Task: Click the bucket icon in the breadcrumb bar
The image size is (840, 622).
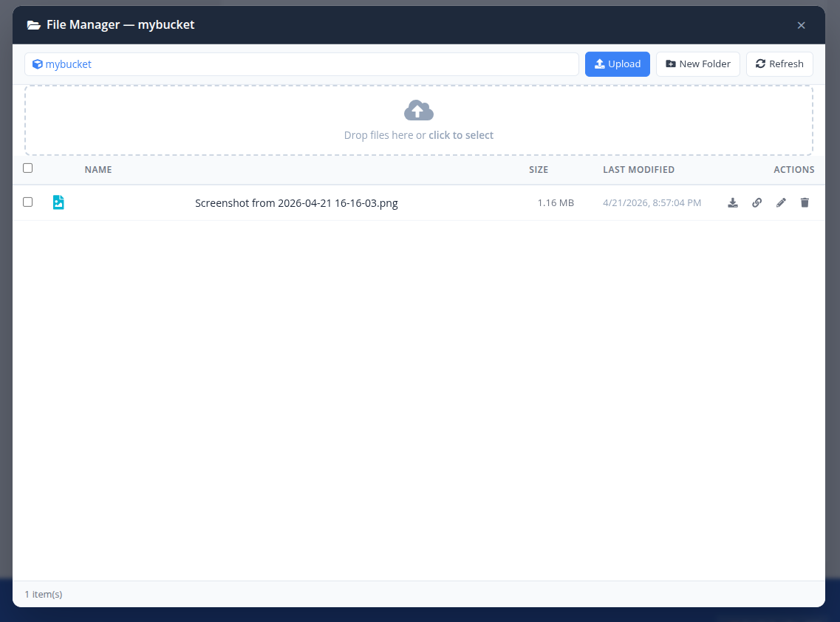Action: (x=37, y=64)
